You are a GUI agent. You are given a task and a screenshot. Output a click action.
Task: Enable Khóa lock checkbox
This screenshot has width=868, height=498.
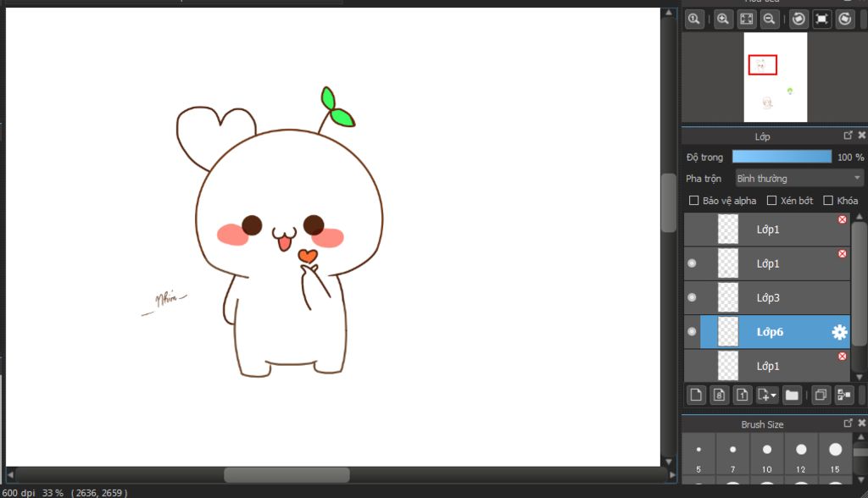click(828, 201)
